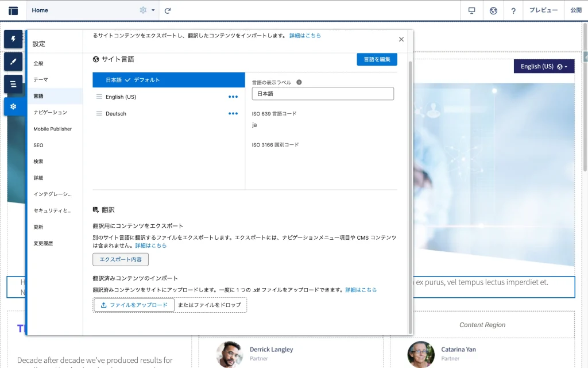Image resolution: width=588 pixels, height=368 pixels.
Task: Expand the English (US) language selector
Action: click(544, 67)
